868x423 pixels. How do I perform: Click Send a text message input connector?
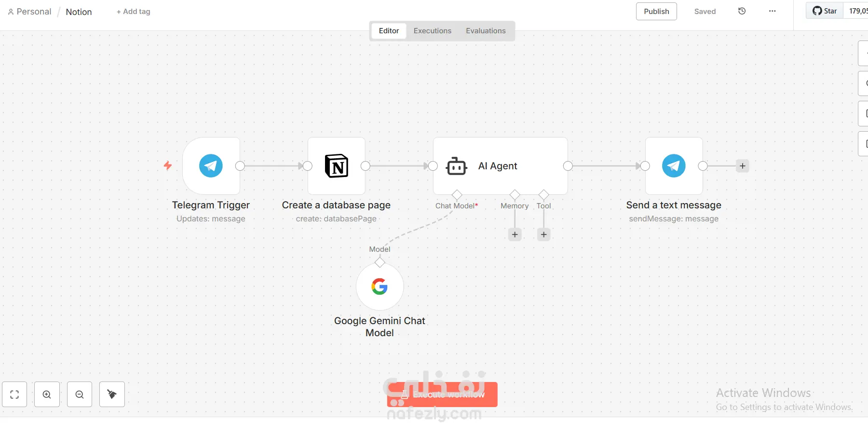pos(645,166)
